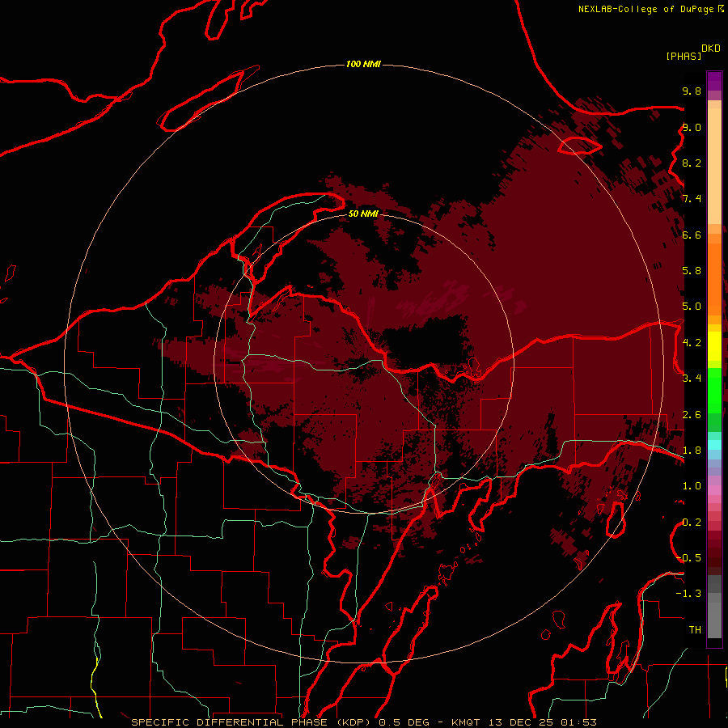Click the NEXLAB-College of DuPage credit text
The width and height of the screenshot is (728, 728).
[x=645, y=9]
